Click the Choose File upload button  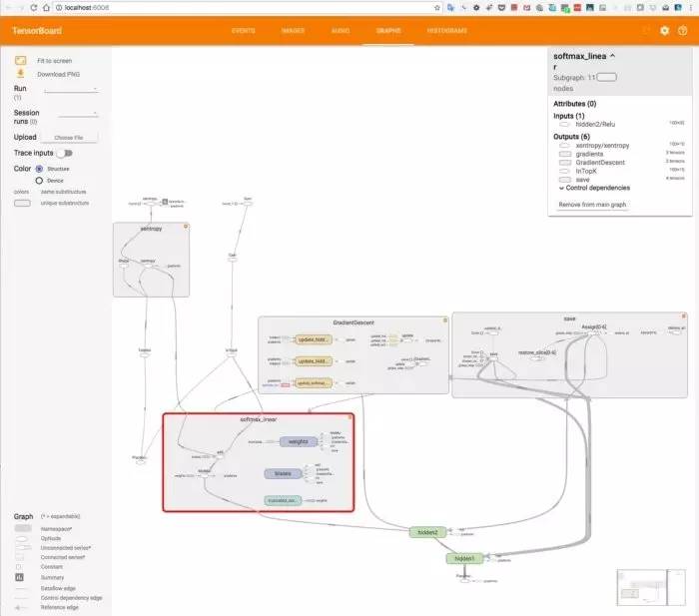coord(69,138)
